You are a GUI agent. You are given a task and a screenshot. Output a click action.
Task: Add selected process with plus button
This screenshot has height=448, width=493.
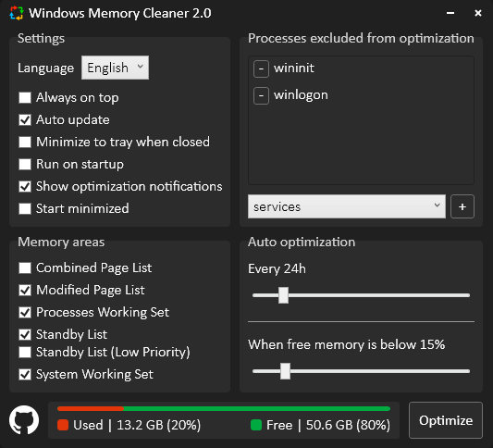coord(462,206)
